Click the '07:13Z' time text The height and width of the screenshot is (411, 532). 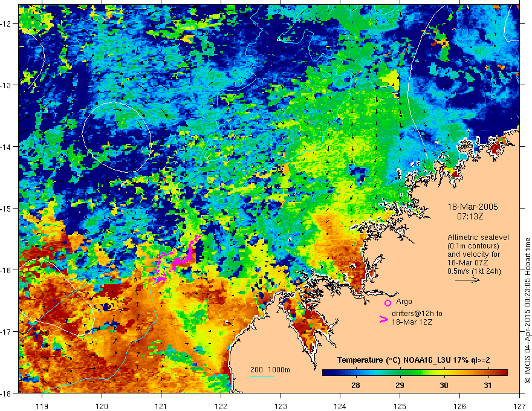470,216
